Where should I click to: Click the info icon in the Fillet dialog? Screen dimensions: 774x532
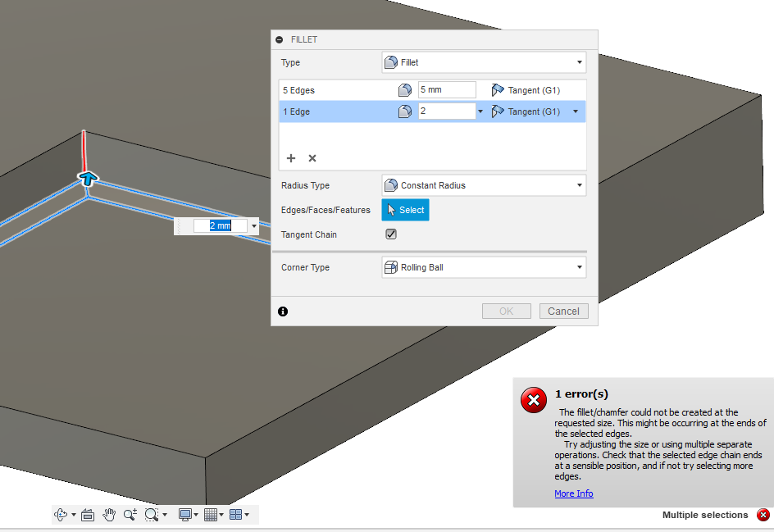(x=283, y=311)
